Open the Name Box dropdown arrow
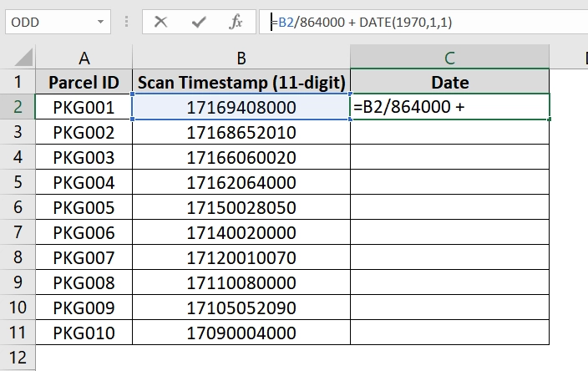 [100, 22]
